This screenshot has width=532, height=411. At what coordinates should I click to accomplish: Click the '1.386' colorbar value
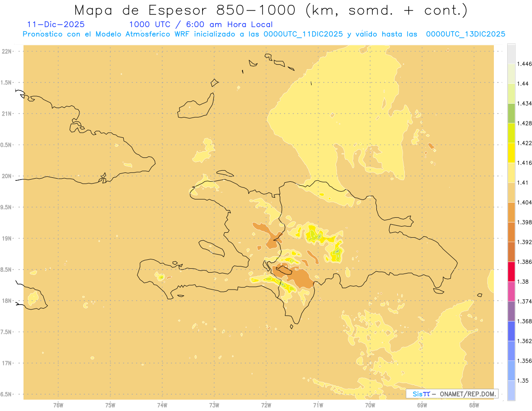(525, 262)
